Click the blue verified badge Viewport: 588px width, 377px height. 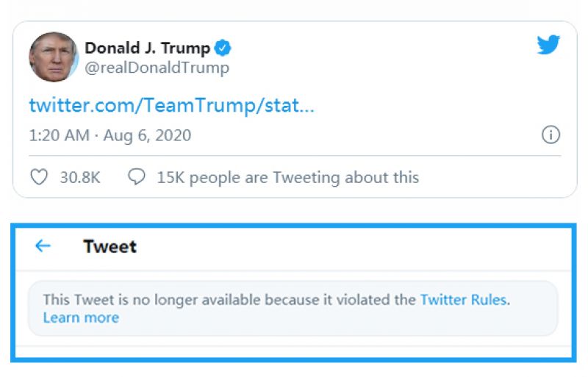click(x=223, y=49)
